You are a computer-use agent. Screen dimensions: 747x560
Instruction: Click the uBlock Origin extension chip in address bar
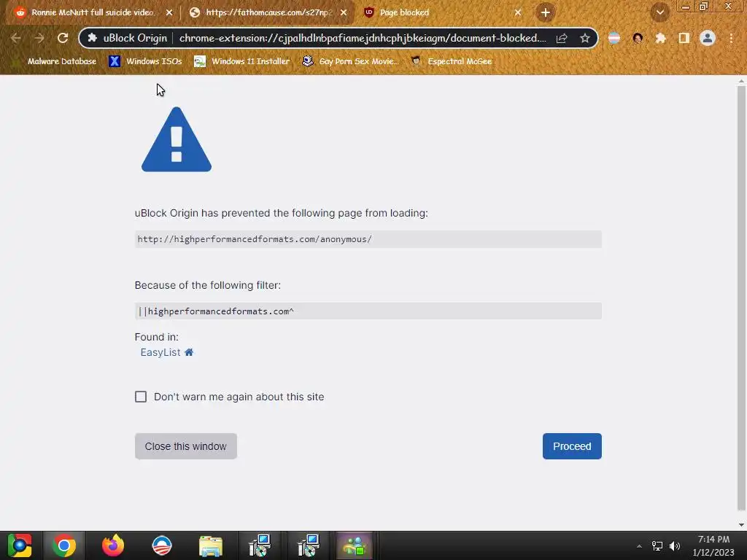(128, 38)
